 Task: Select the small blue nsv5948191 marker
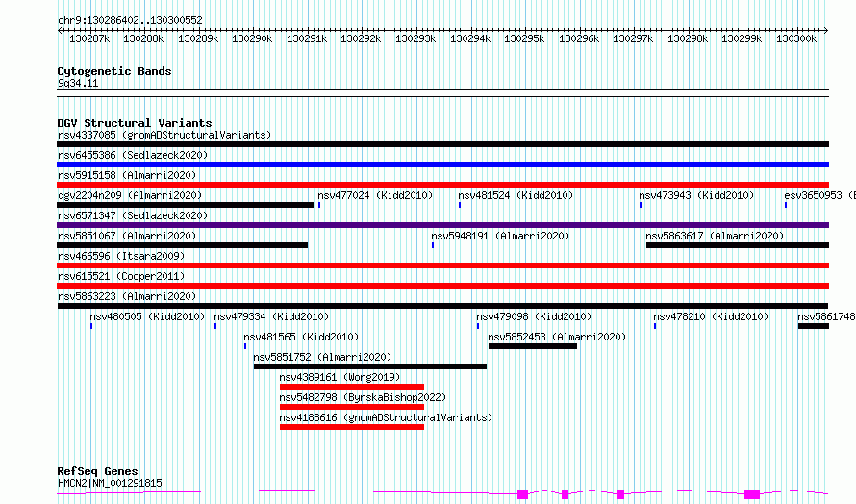(433, 245)
